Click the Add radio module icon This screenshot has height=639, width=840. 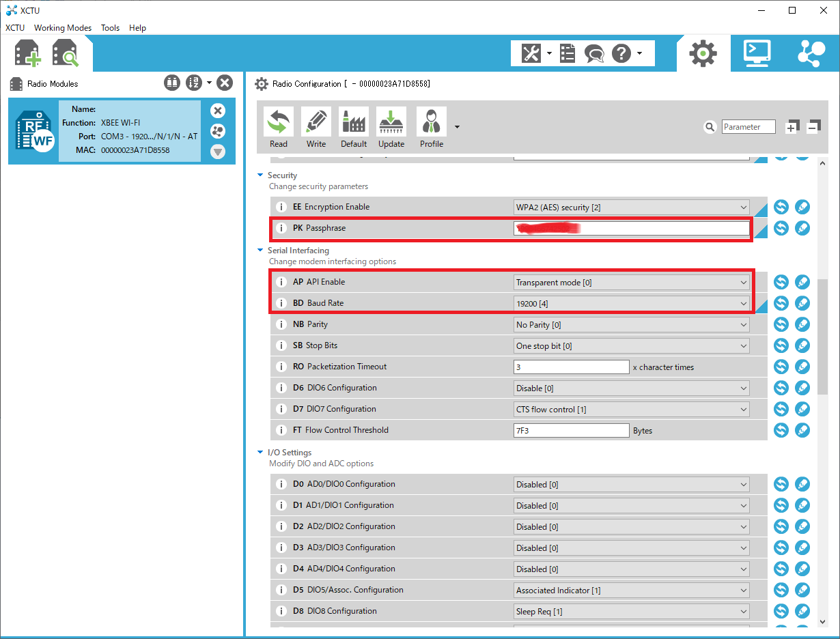(28, 53)
